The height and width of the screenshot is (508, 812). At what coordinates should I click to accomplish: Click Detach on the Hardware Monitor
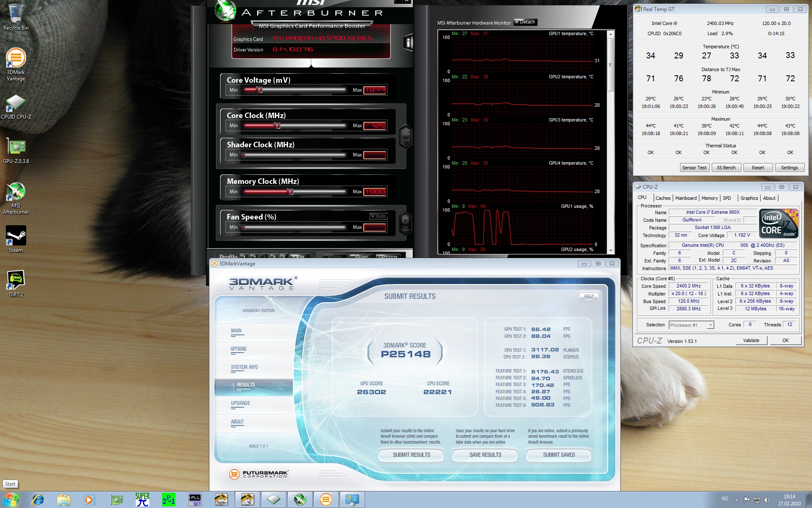(x=525, y=22)
